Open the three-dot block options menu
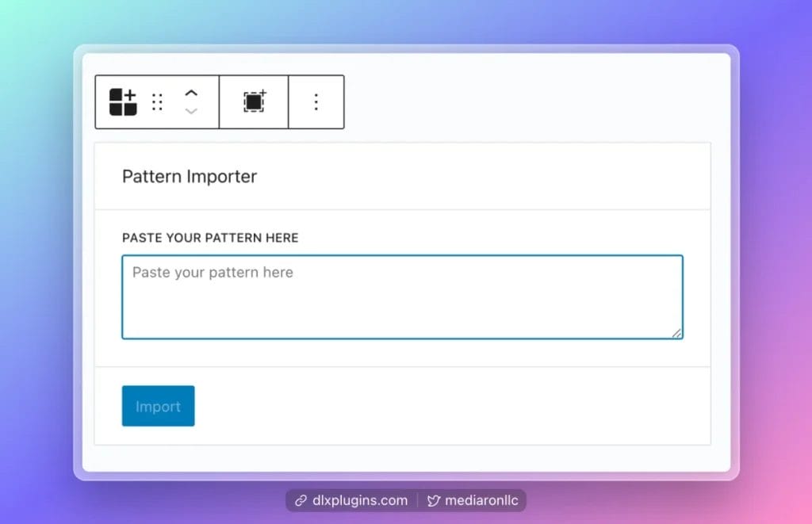Screen dimensions: 812x524 [316, 102]
